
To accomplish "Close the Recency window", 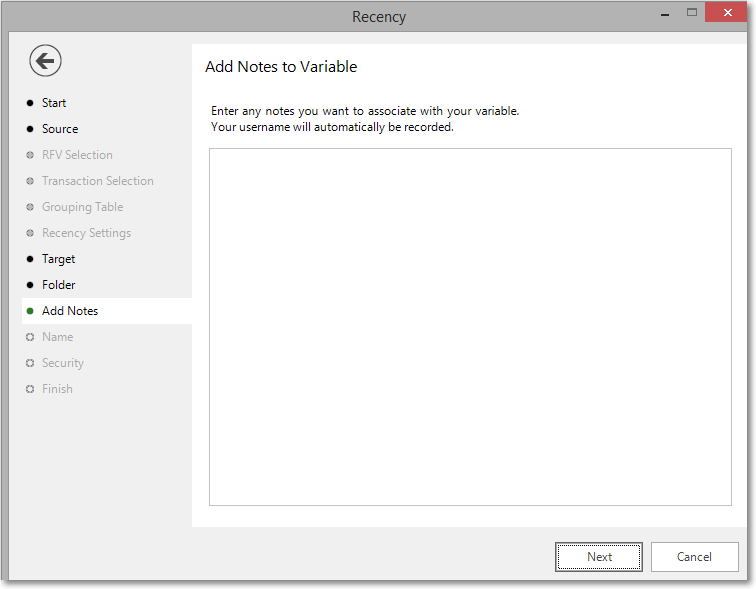I will pyautogui.click(x=727, y=13).
